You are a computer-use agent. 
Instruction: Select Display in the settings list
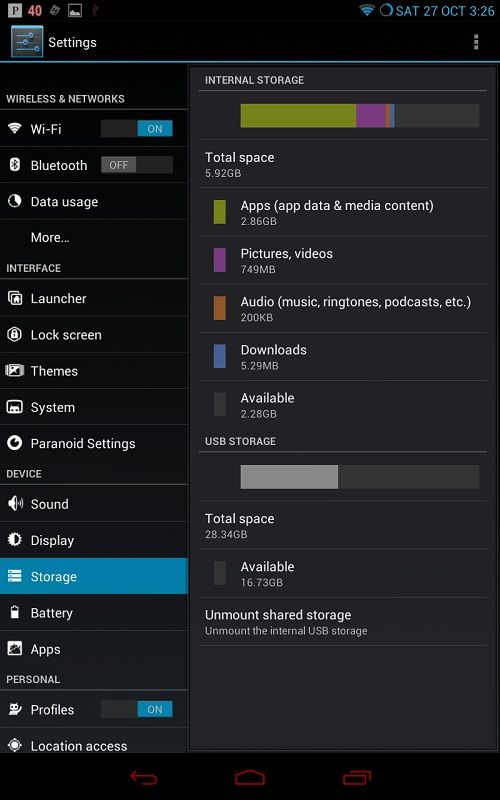pos(94,540)
